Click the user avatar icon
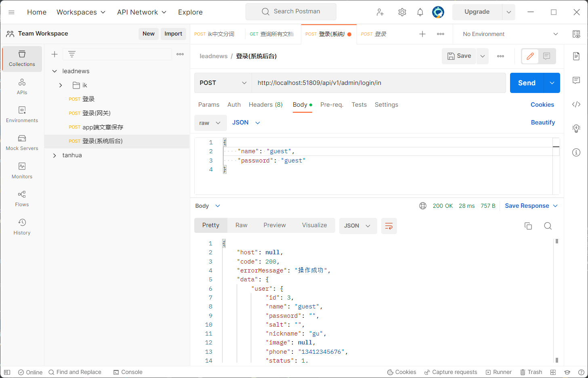Screen dimensions: 588x378 click(x=438, y=12)
